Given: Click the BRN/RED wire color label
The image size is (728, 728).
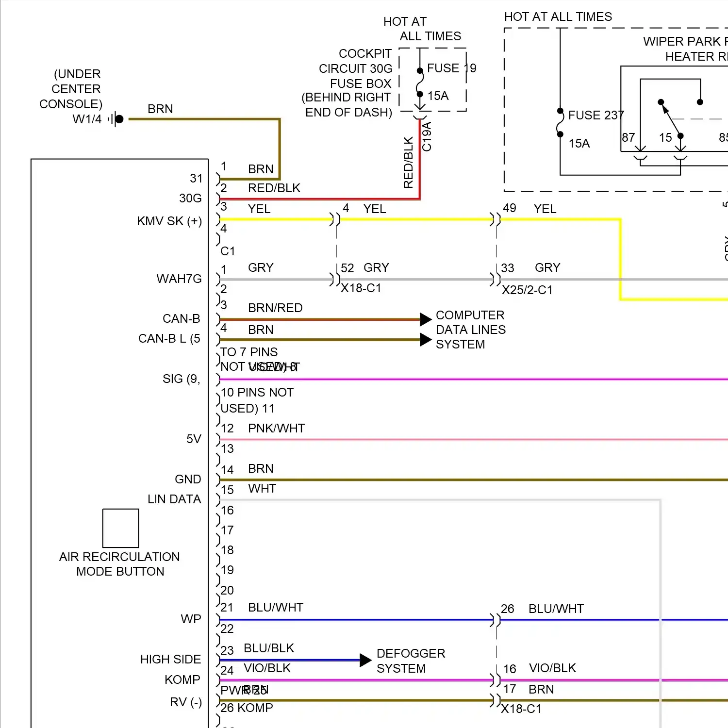Looking at the screenshot, I should [x=275, y=308].
